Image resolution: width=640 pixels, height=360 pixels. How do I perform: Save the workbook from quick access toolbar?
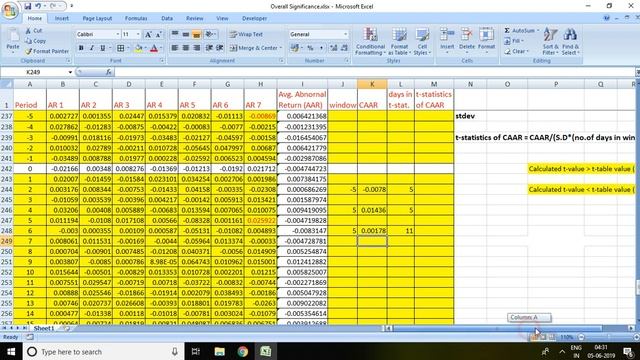point(28,6)
